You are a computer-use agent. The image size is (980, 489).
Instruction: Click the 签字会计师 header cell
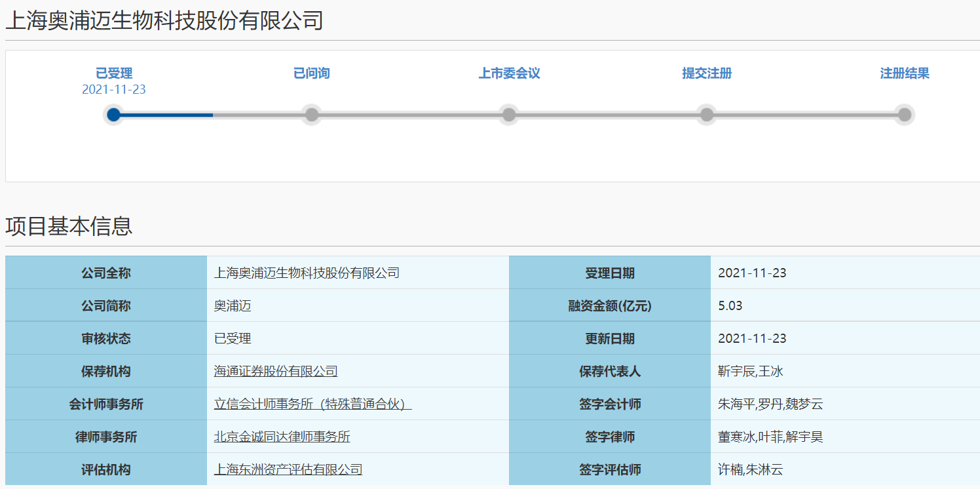[x=610, y=404]
